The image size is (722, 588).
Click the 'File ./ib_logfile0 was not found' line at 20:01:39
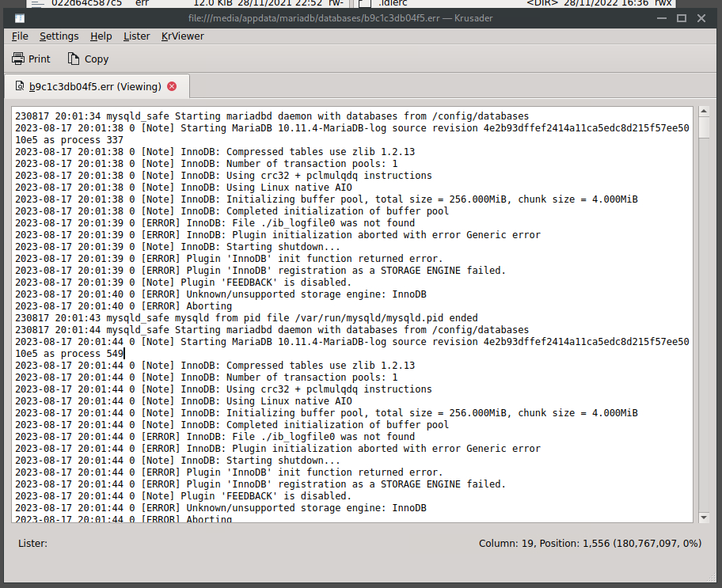[215, 223]
